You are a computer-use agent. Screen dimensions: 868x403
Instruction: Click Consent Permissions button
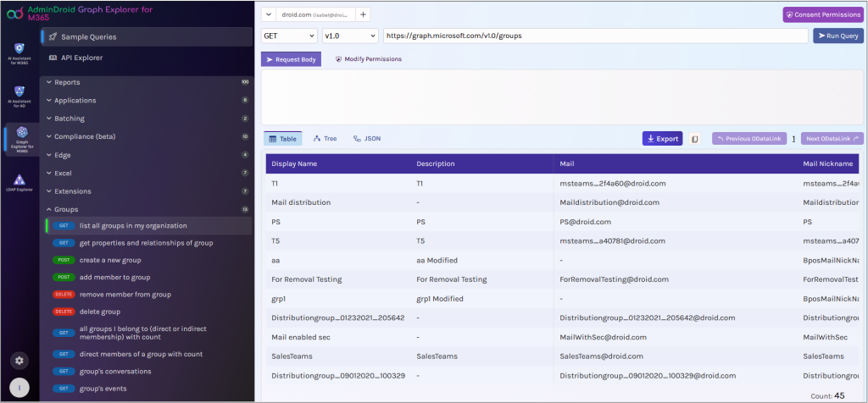pos(823,15)
